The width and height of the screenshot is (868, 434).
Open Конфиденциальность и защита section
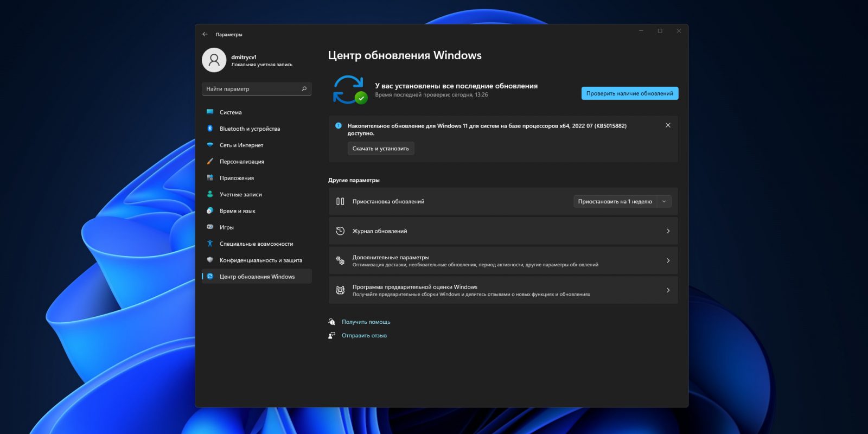[x=257, y=260]
